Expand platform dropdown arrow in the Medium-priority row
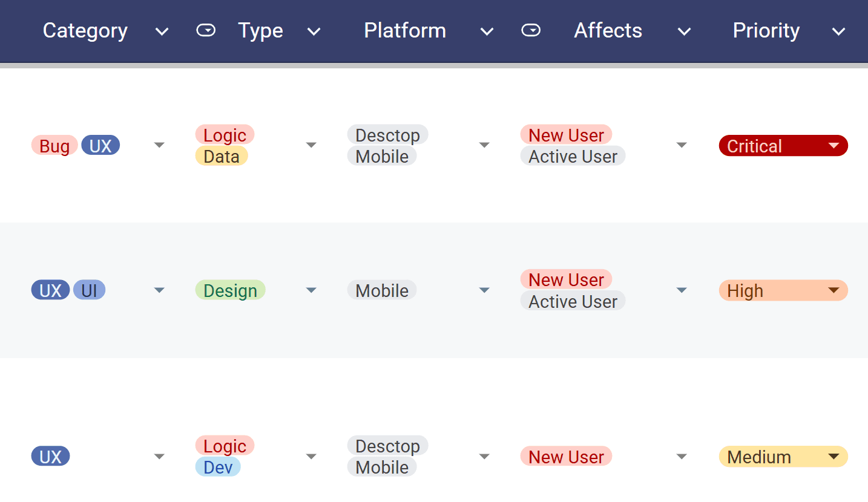This screenshot has height=502, width=868. coord(484,457)
